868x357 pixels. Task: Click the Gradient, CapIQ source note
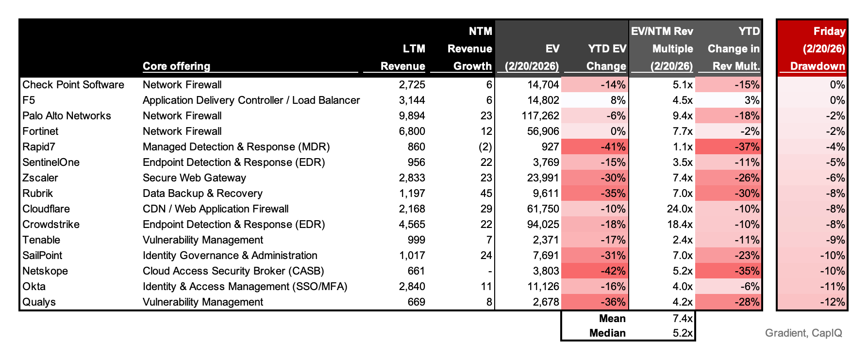click(x=803, y=333)
